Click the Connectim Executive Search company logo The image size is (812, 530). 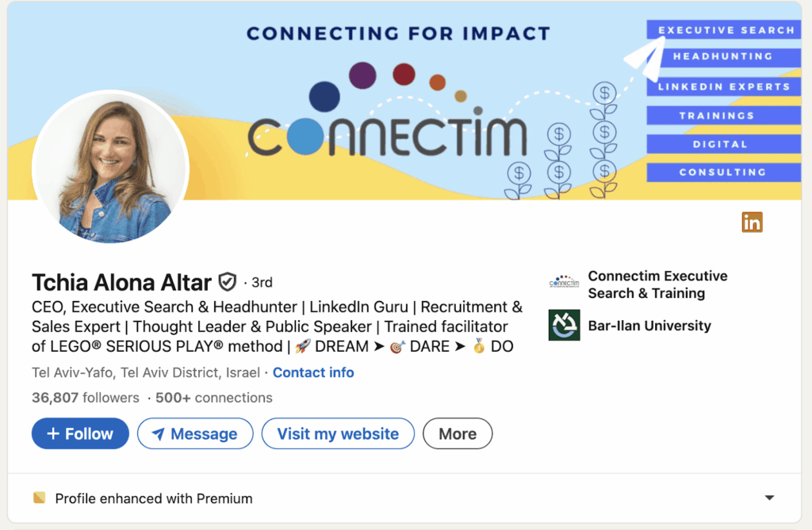pyautogui.click(x=564, y=283)
